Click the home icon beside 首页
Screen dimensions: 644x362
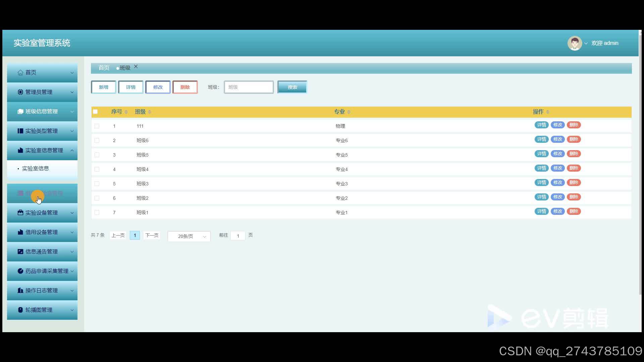(20, 72)
